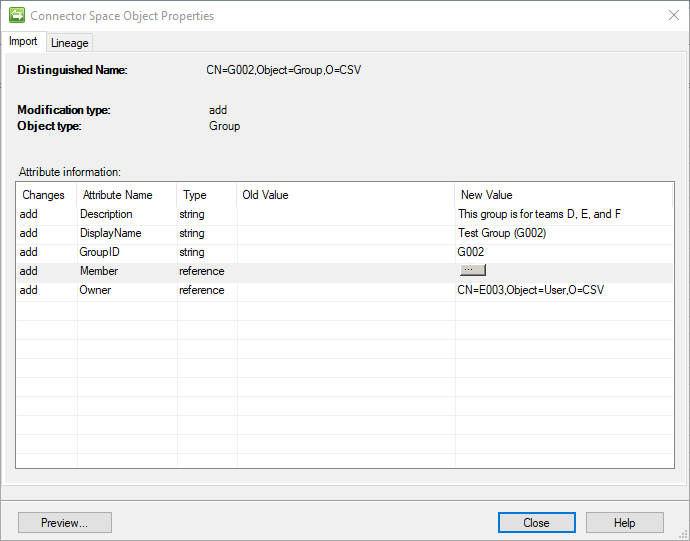The width and height of the screenshot is (690, 541).
Task: Click the 'reference' type in the Member row
Action: click(202, 271)
